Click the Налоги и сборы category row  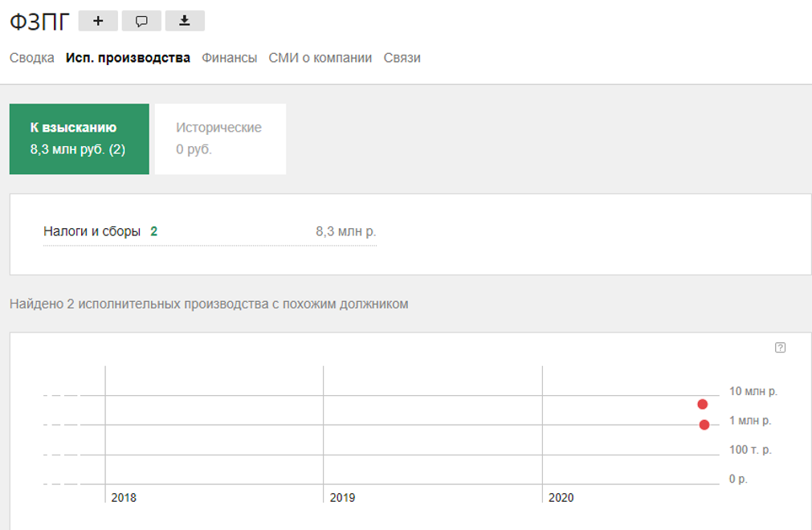tap(210, 231)
